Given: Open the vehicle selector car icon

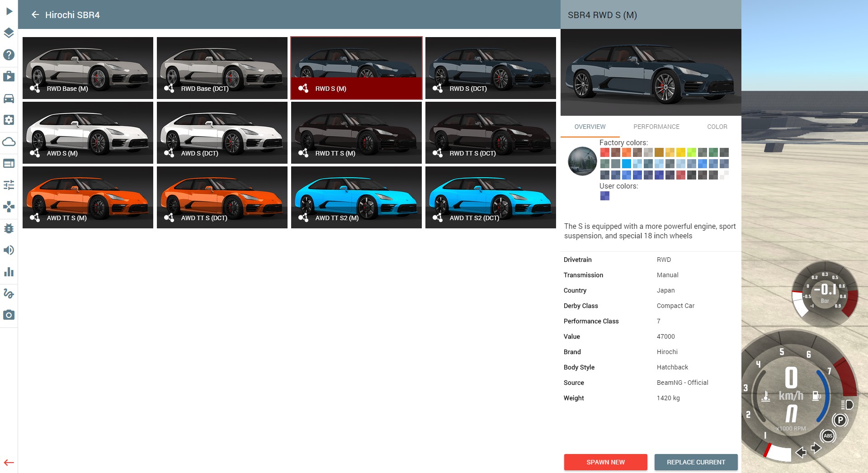Looking at the screenshot, I should [9, 98].
